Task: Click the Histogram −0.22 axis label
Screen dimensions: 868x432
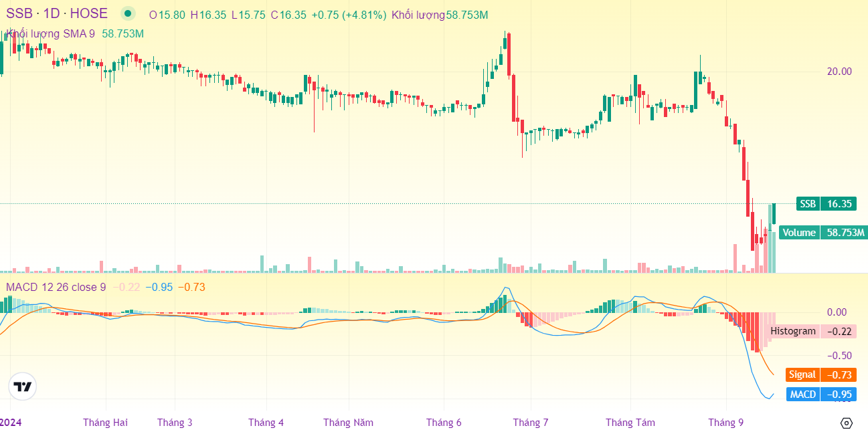Action: [812, 331]
